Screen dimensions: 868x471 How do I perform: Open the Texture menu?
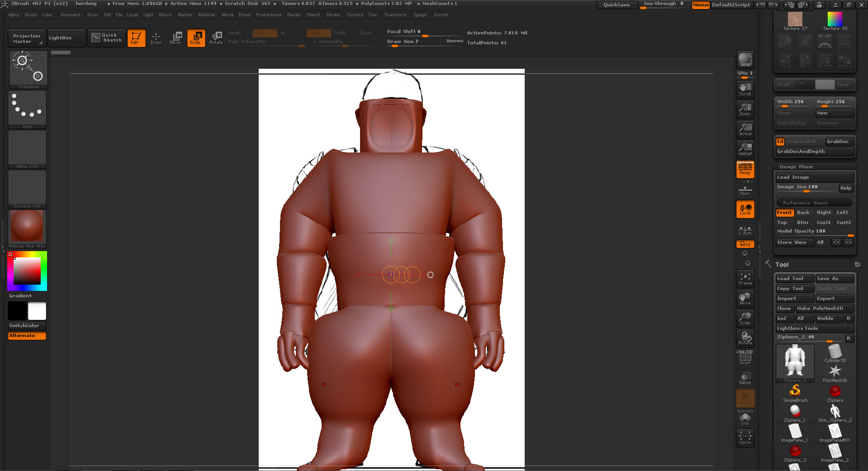355,14
